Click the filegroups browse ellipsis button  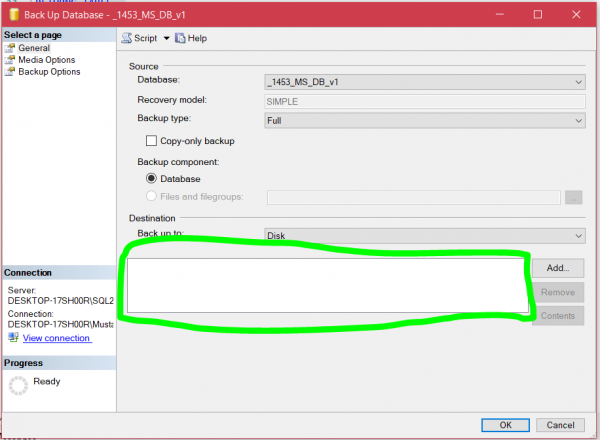coord(573,197)
